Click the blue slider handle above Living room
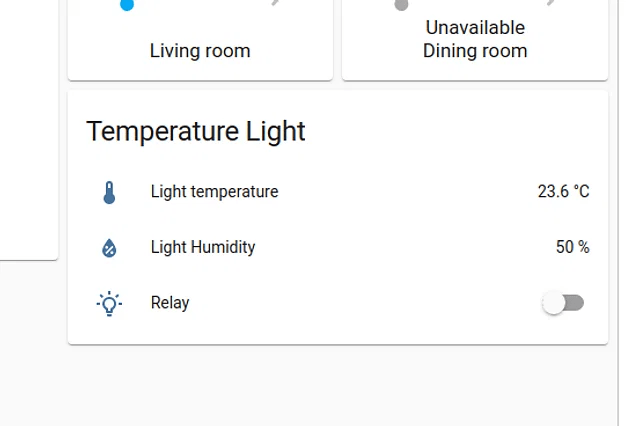The height and width of the screenshot is (426, 640). [x=127, y=4]
